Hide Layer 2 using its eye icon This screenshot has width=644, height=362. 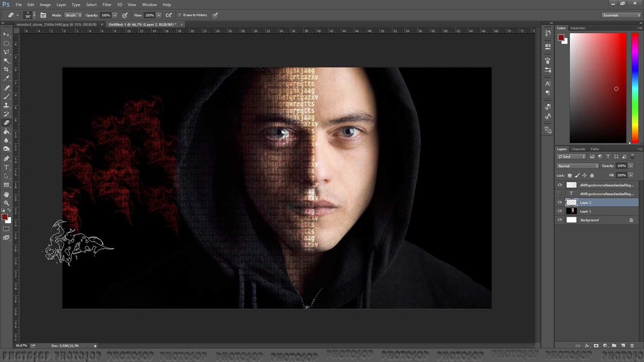560,202
